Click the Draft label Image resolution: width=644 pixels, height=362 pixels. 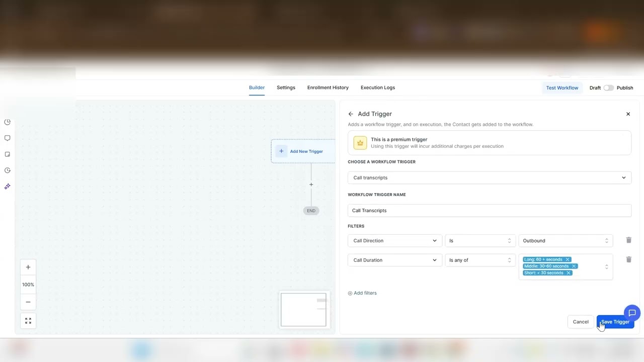pyautogui.click(x=595, y=87)
